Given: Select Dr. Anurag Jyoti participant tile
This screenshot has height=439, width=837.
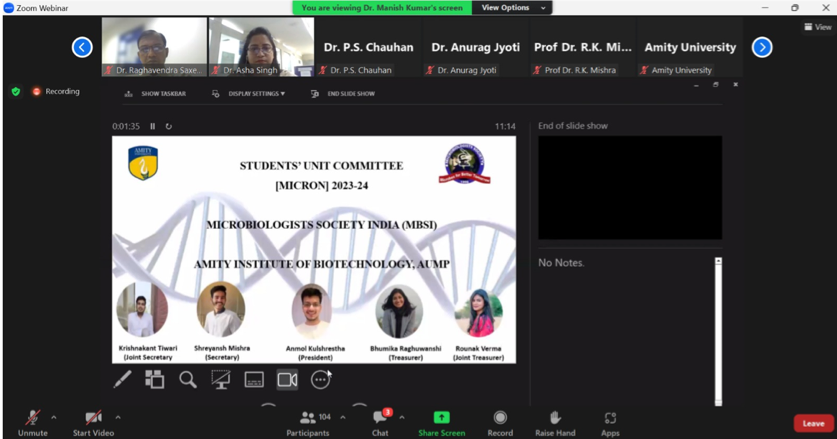Looking at the screenshot, I should point(476,47).
